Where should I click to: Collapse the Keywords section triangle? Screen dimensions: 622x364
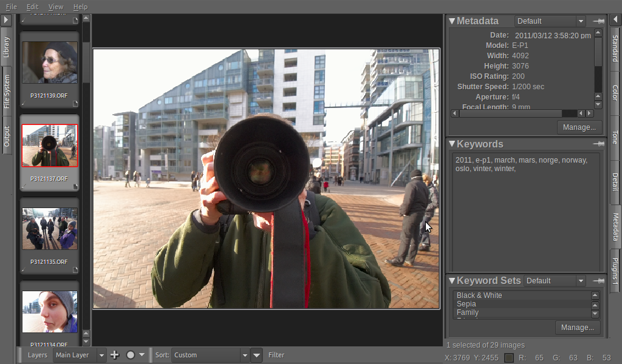452,144
